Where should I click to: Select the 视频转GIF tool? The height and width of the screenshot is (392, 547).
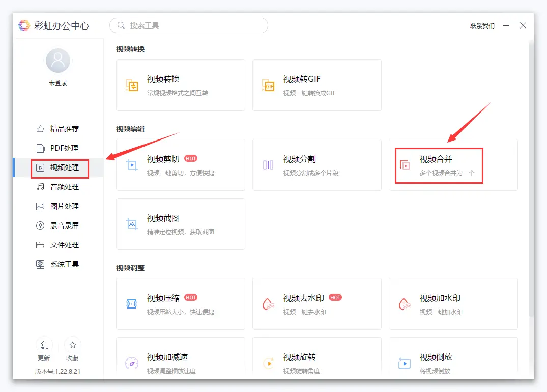coord(316,85)
